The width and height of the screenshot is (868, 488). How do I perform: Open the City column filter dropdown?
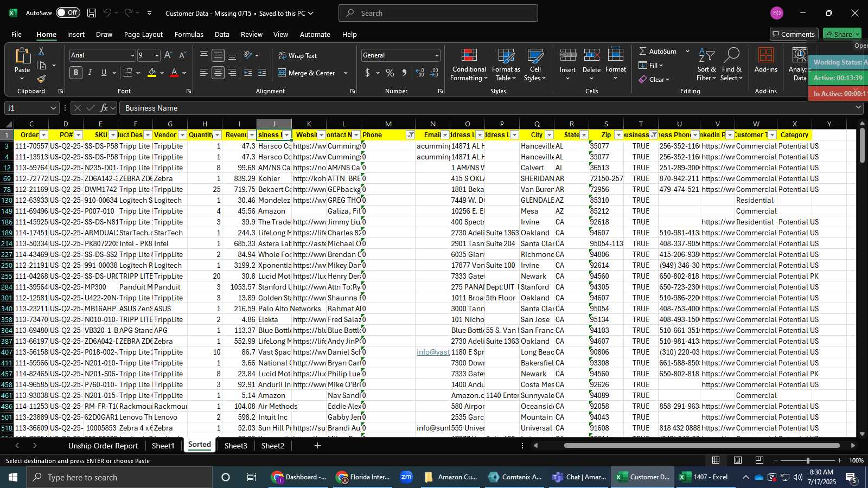click(549, 135)
